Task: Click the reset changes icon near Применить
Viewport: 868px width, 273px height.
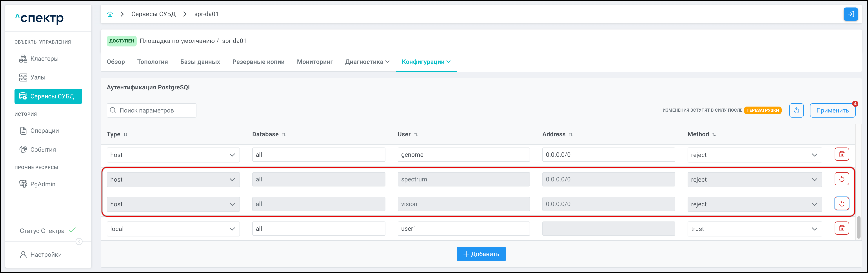Action: point(796,110)
